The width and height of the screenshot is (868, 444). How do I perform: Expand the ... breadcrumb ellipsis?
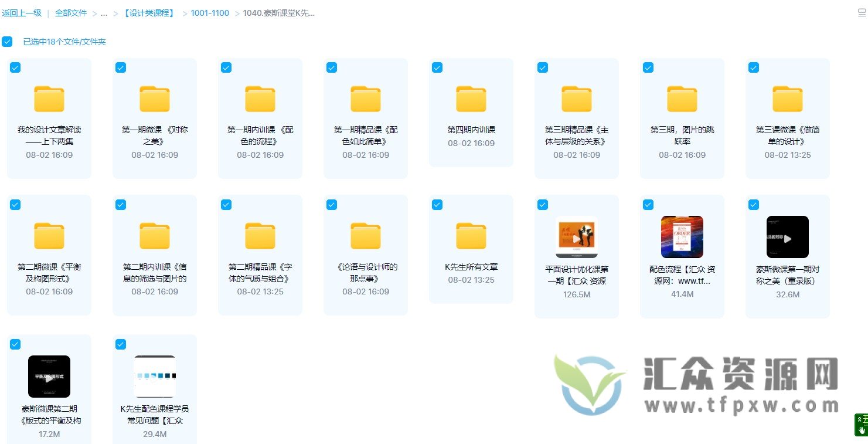pyautogui.click(x=104, y=12)
